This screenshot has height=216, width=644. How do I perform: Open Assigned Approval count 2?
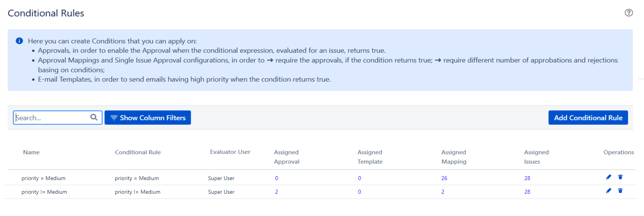pos(277,192)
